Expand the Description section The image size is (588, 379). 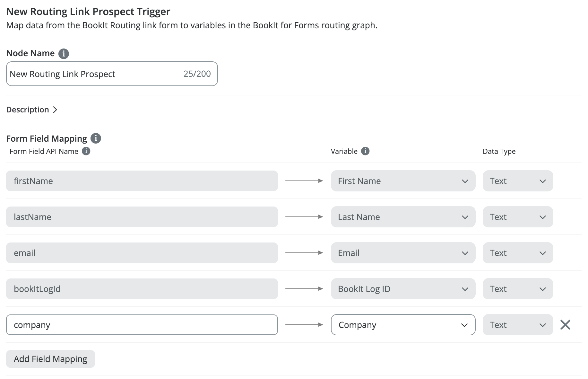tap(32, 110)
